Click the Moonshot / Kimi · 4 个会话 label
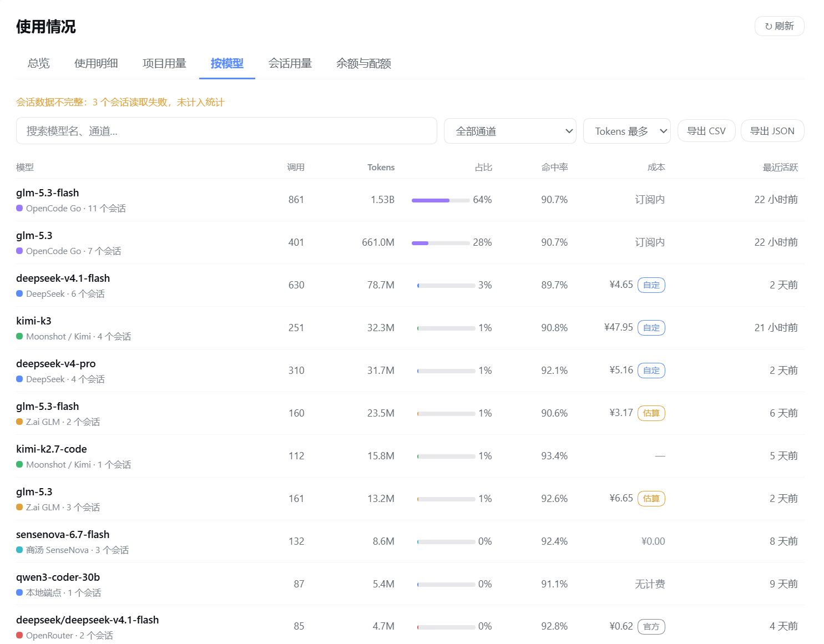The height and width of the screenshot is (644, 824). click(x=78, y=337)
